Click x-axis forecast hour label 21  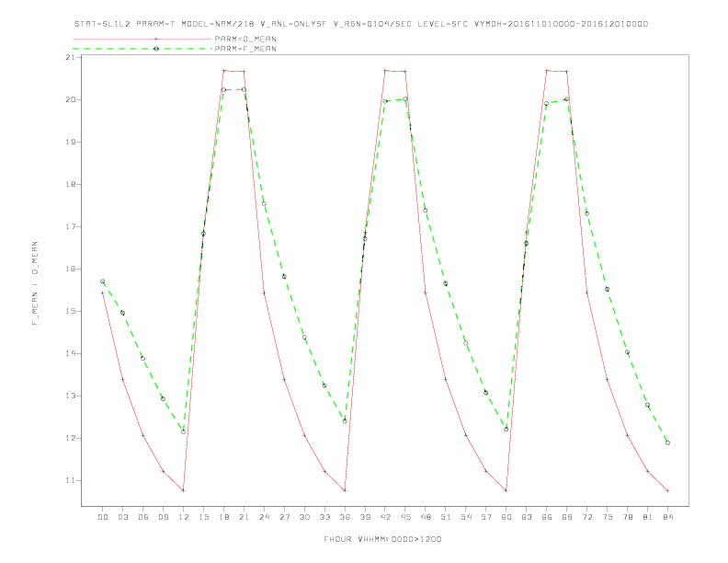tap(244, 517)
